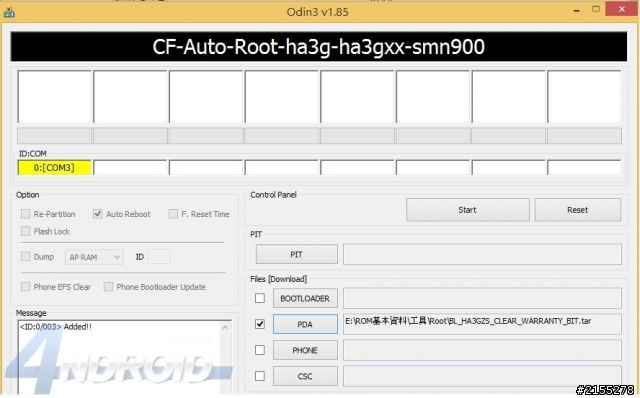
Task: Enable Phone EFS Clear option
Action: point(25,287)
